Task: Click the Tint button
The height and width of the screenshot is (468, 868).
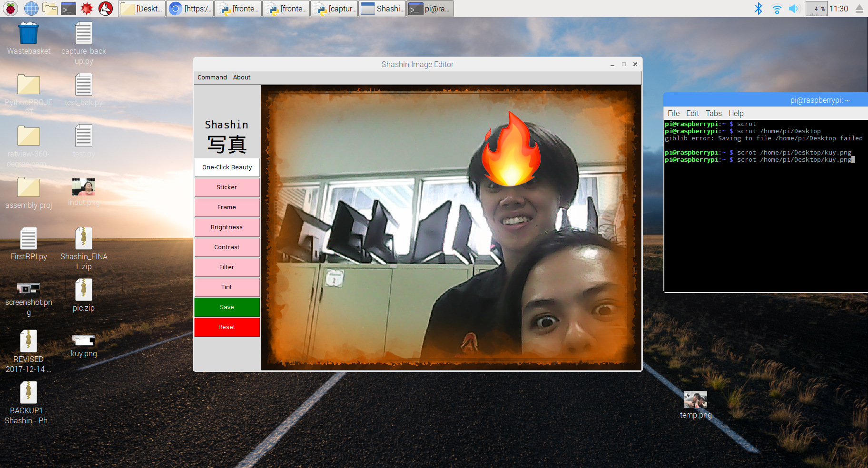Action: (x=227, y=287)
